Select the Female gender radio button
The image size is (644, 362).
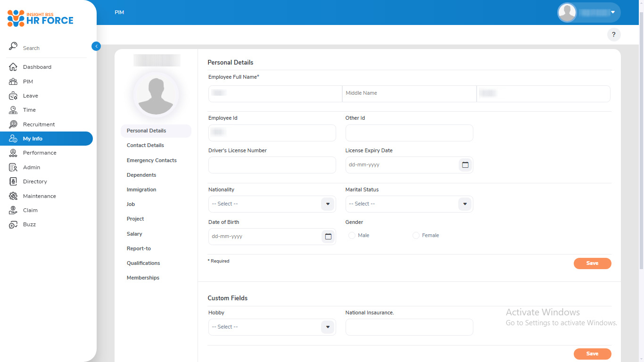click(416, 235)
